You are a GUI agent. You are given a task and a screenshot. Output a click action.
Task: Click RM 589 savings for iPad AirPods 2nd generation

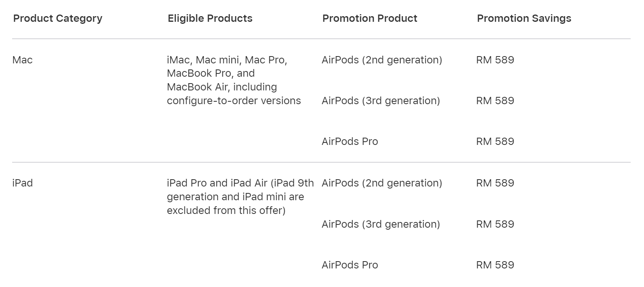(495, 183)
